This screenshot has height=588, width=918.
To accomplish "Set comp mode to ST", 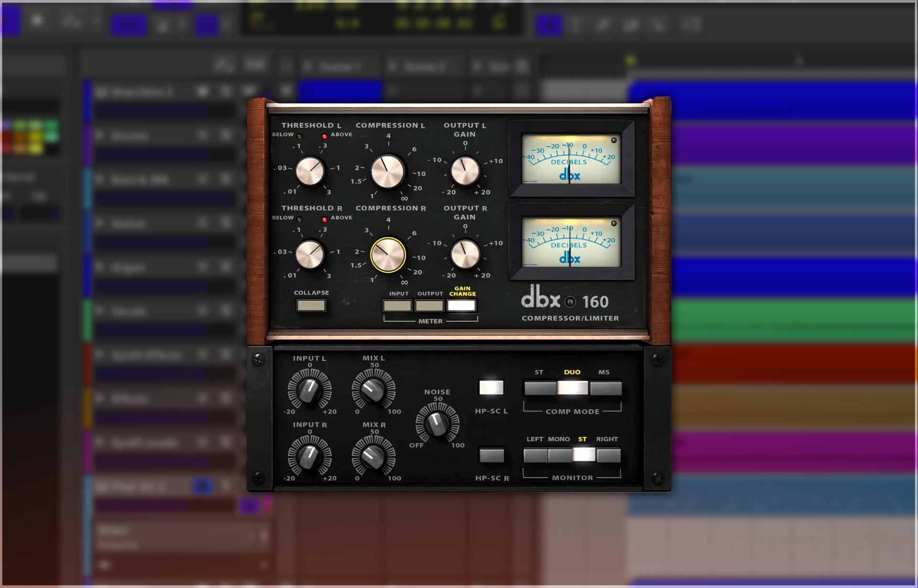I will click(540, 388).
